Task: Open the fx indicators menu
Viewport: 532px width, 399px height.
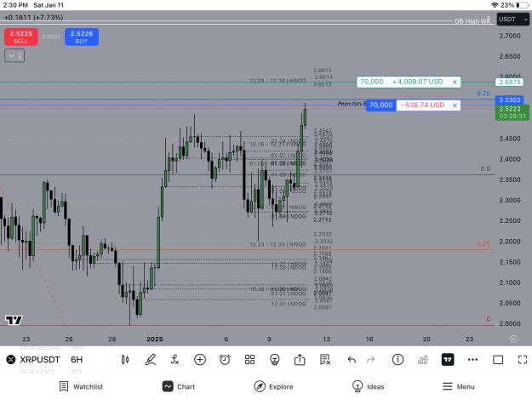Action: point(174,359)
